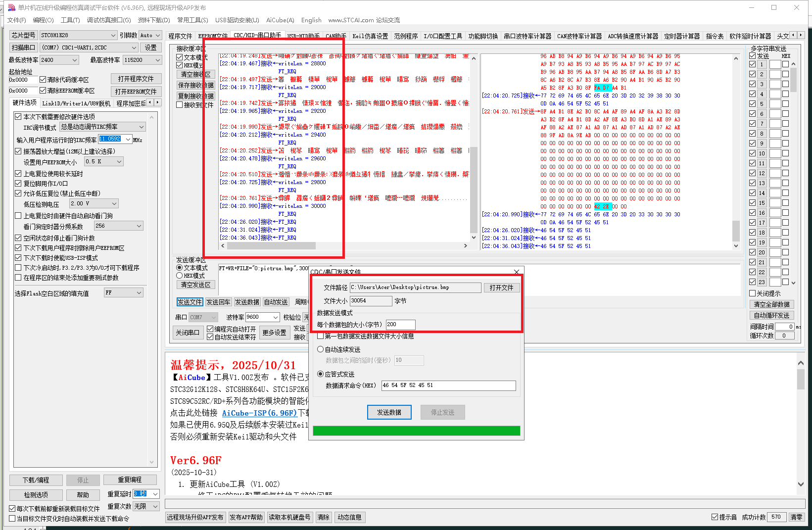
Task: Enable the 关闭提示 checkbox
Action: click(x=753, y=293)
